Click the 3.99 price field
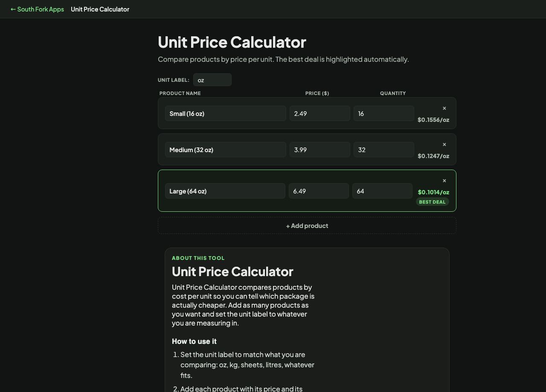Image resolution: width=546 pixels, height=392 pixels. [x=320, y=150]
